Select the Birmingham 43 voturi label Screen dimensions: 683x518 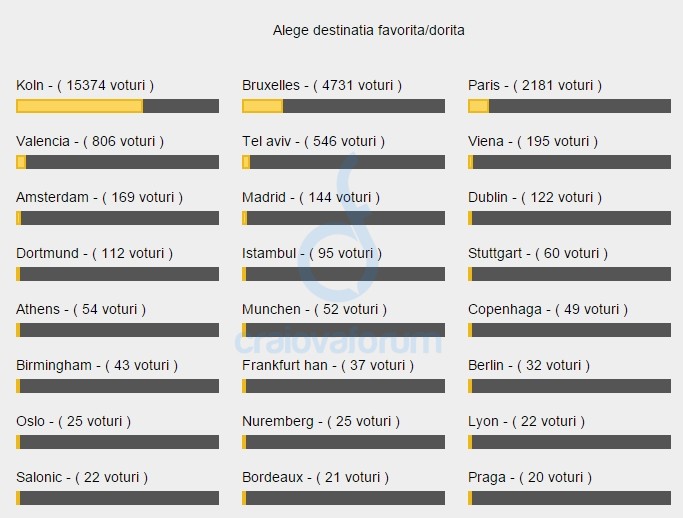tap(97, 366)
